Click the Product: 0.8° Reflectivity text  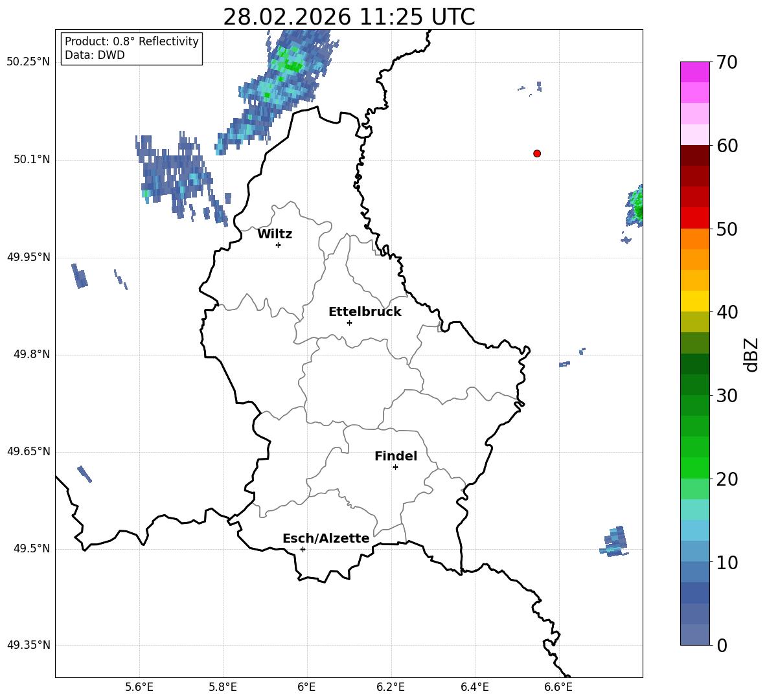132,41
